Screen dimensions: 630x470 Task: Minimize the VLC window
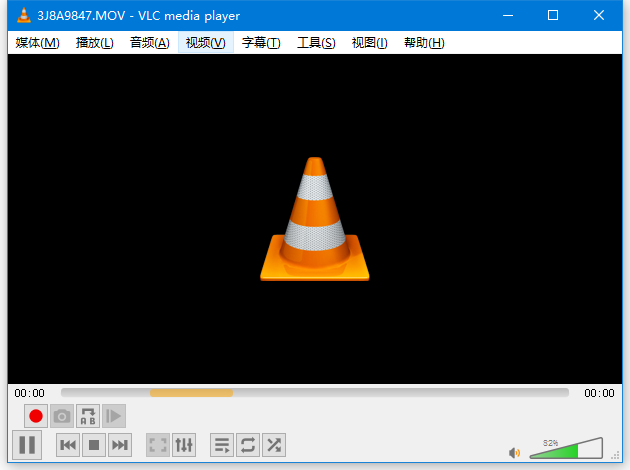click(x=508, y=15)
